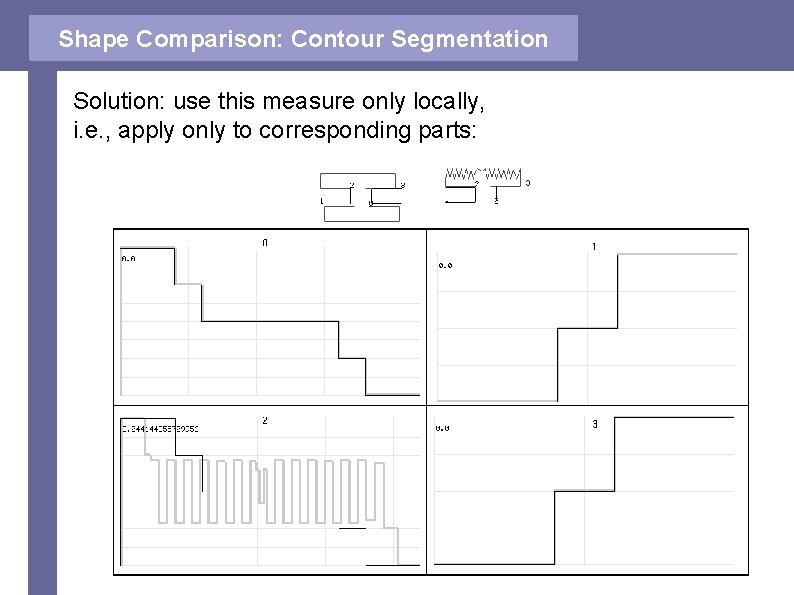Click the upper plateau of the step curve in plot 1
This screenshot has width=794, height=595.
(678, 255)
